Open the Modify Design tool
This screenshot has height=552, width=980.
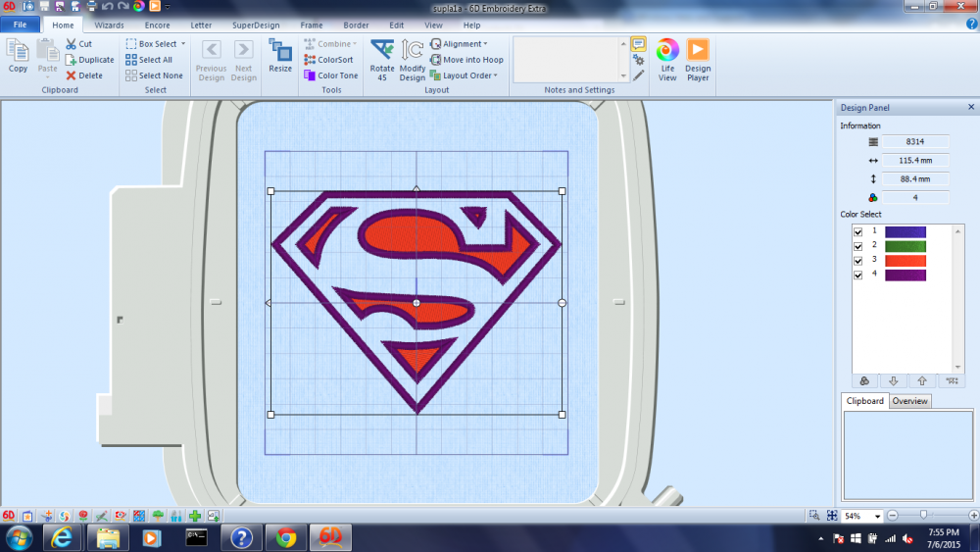pyautogui.click(x=412, y=60)
